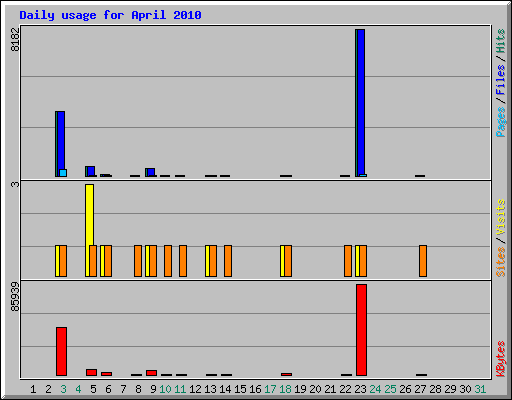
Task: Click the blue Files bar for day 3
Action: pos(61,140)
